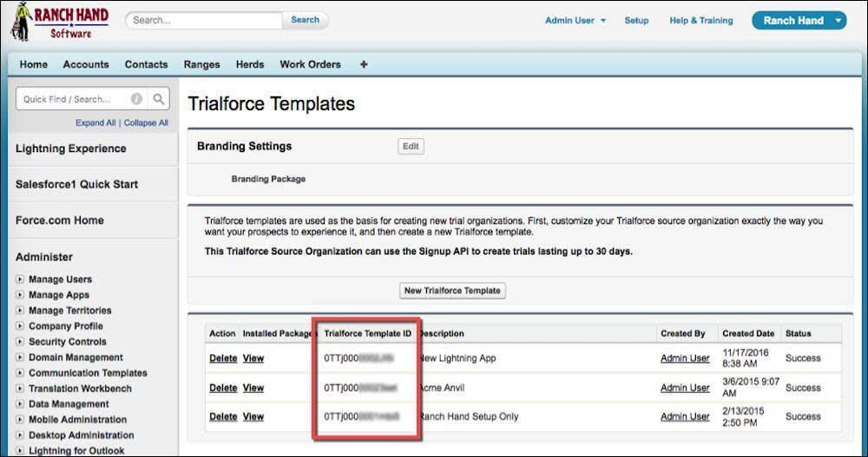The image size is (868, 457).
Task: Click the Created By column header
Action: point(682,334)
